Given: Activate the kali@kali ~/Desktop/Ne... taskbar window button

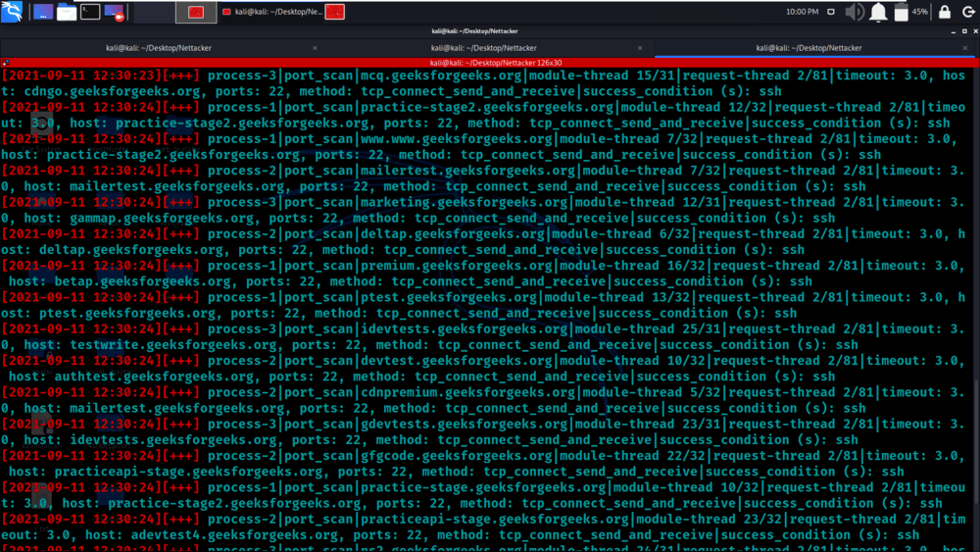Looking at the screenshot, I should pyautogui.click(x=272, y=12).
